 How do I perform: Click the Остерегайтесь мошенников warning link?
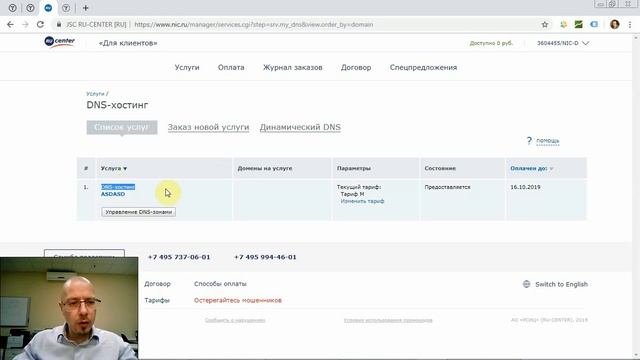[238, 300]
